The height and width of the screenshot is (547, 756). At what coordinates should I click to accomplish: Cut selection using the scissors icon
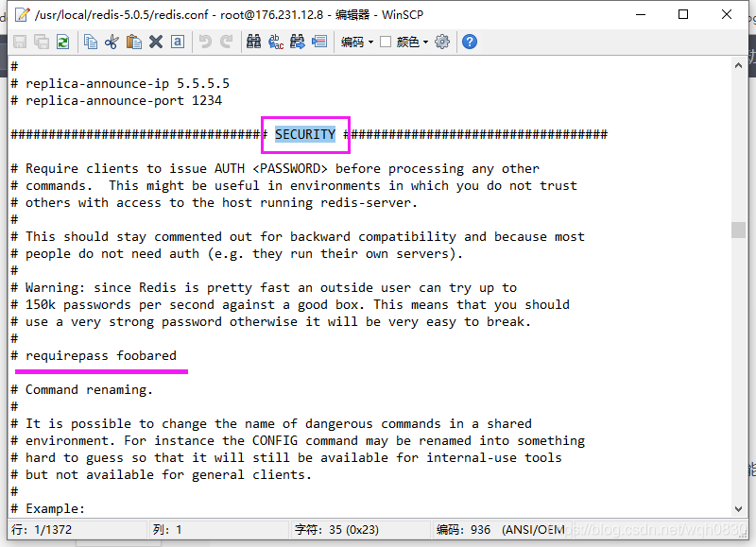[x=112, y=42]
